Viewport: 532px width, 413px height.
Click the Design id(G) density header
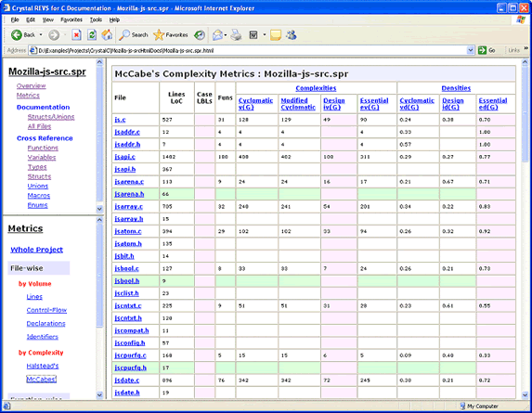[452, 104]
